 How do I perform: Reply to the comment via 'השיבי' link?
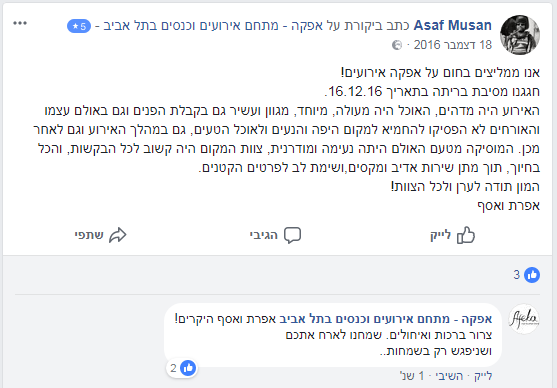pyautogui.click(x=449, y=376)
